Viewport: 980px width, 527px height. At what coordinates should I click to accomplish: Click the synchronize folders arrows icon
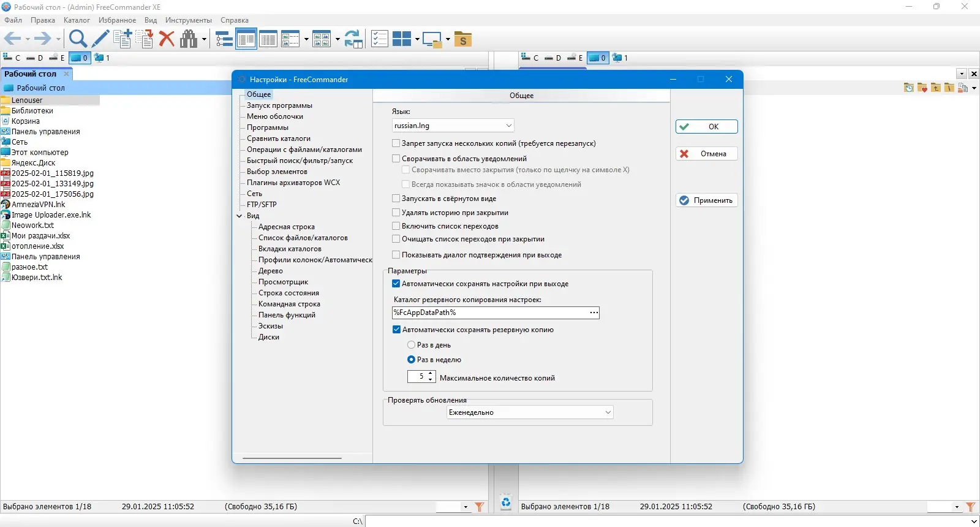353,39
